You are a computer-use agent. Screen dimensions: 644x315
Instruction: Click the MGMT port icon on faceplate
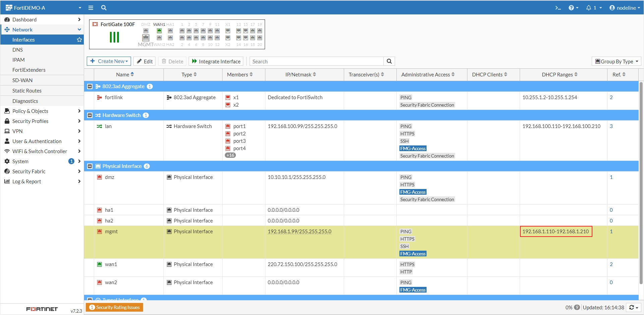pos(146,38)
